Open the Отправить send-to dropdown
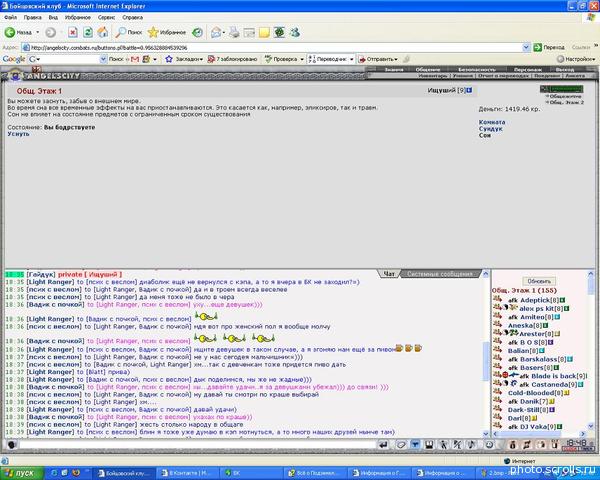600x480 pixels. (396, 59)
